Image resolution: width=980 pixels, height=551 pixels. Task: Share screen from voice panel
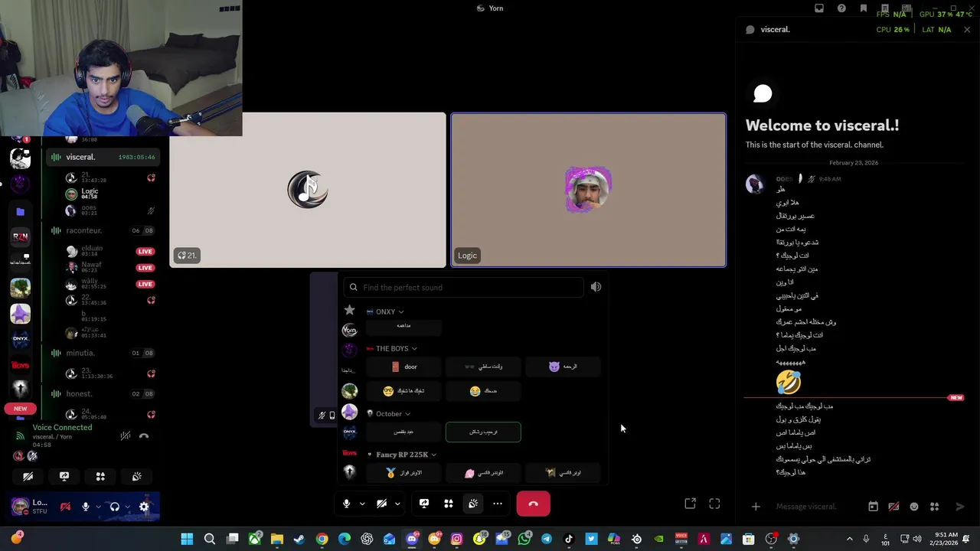coord(64,477)
